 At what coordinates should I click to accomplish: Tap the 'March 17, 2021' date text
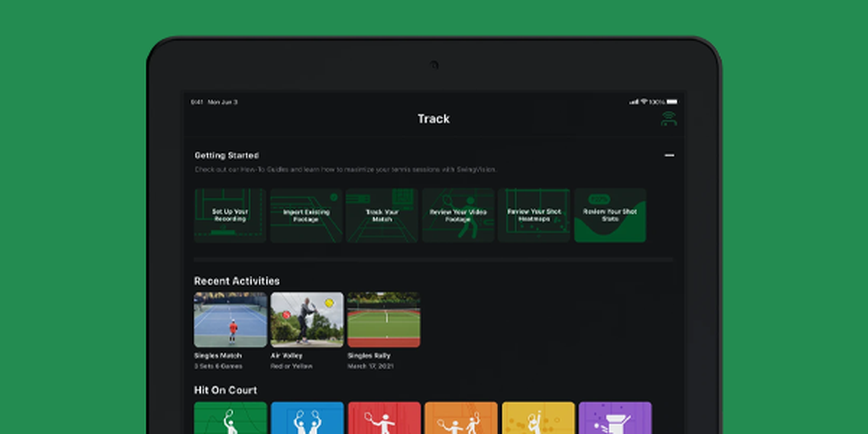pyautogui.click(x=370, y=366)
